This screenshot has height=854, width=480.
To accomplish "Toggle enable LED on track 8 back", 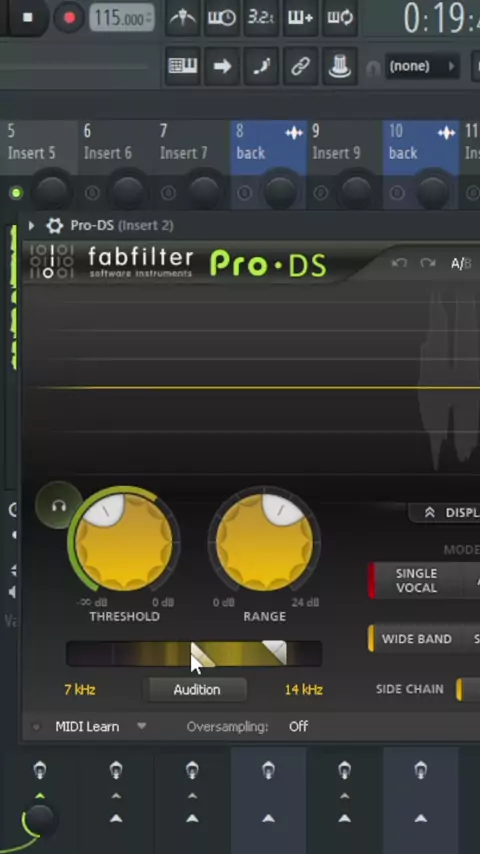I will coord(245,193).
